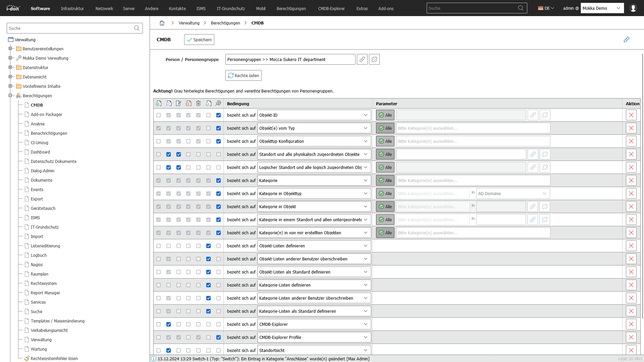Expand the Vordefinierte Inhalte tree node
This screenshot has width=644, height=362.
pos(10,86)
